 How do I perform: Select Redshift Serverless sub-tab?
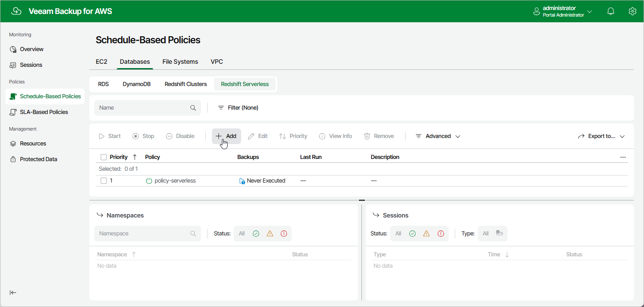point(245,84)
